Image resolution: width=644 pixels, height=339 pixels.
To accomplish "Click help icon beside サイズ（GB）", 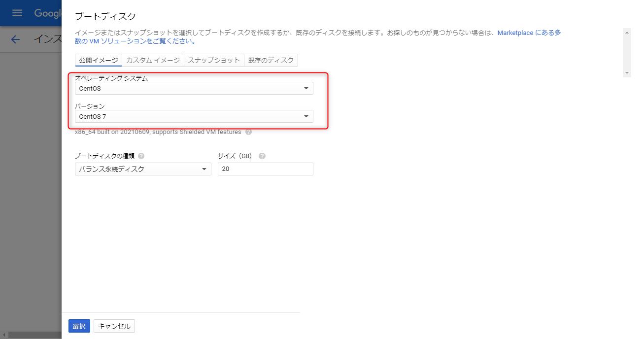I will pyautogui.click(x=262, y=156).
